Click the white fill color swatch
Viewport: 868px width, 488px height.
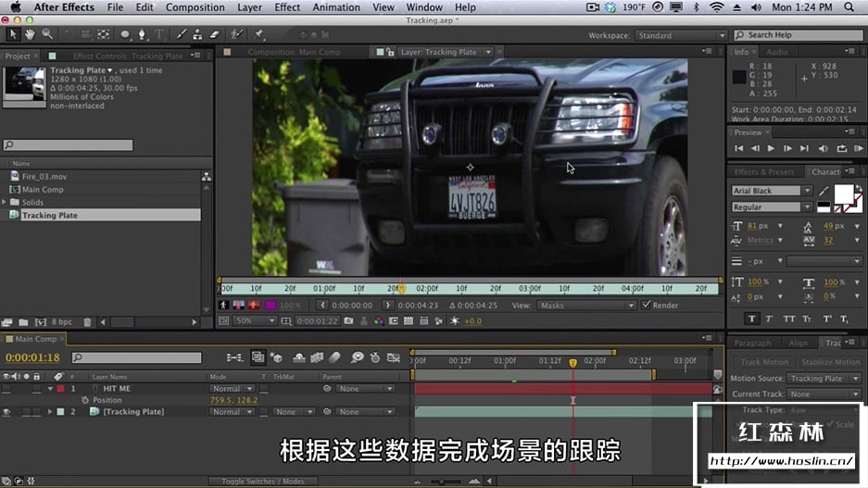(844, 194)
